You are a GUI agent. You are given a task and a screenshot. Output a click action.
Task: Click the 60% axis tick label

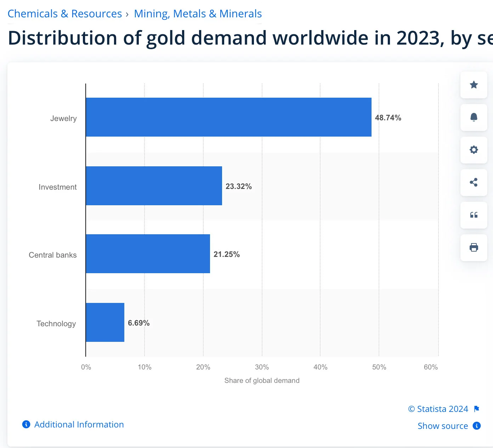point(431,367)
